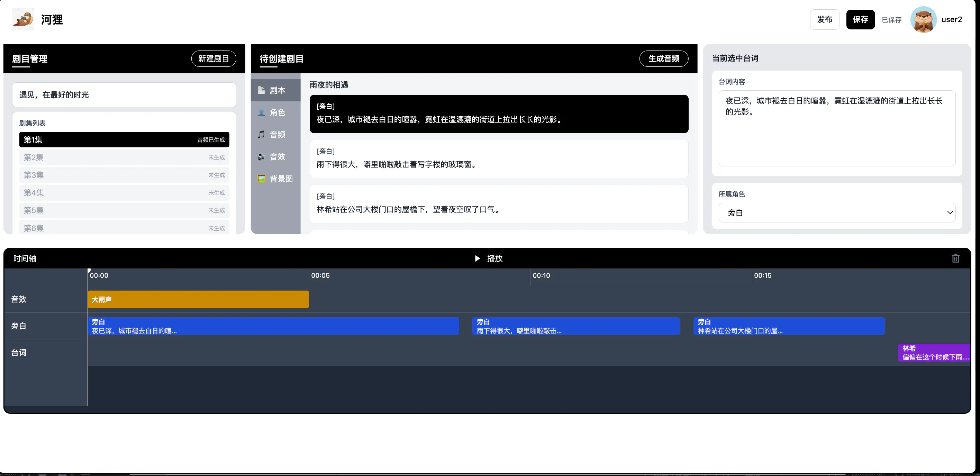Screen dimensions: 980x476
Task: Select the blue 旁白 clip 林希站在公司大楼
Action: [x=789, y=326]
